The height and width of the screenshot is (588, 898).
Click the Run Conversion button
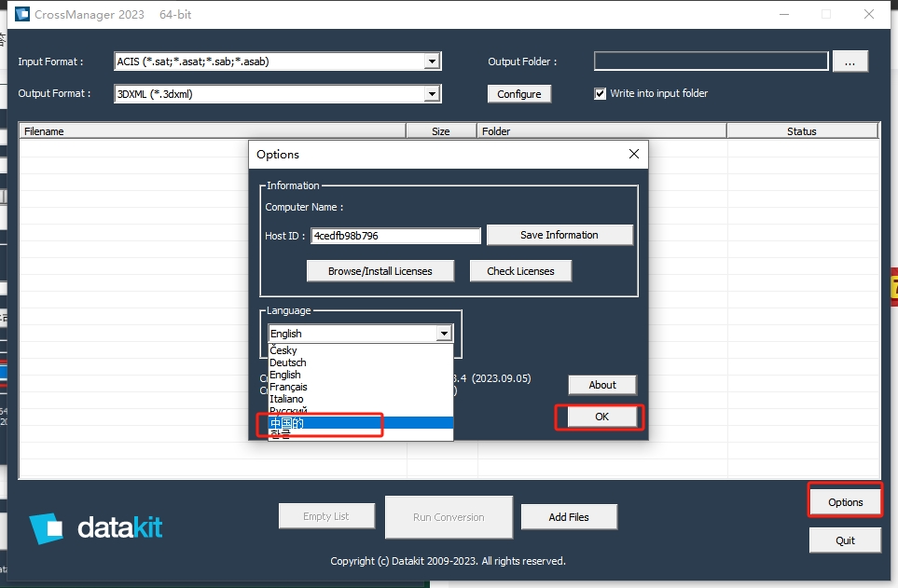click(x=449, y=517)
